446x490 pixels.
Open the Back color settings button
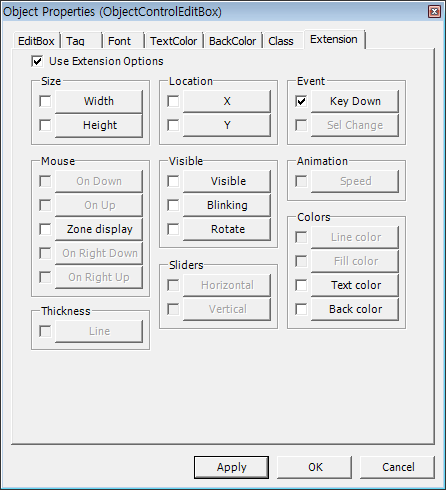click(355, 309)
